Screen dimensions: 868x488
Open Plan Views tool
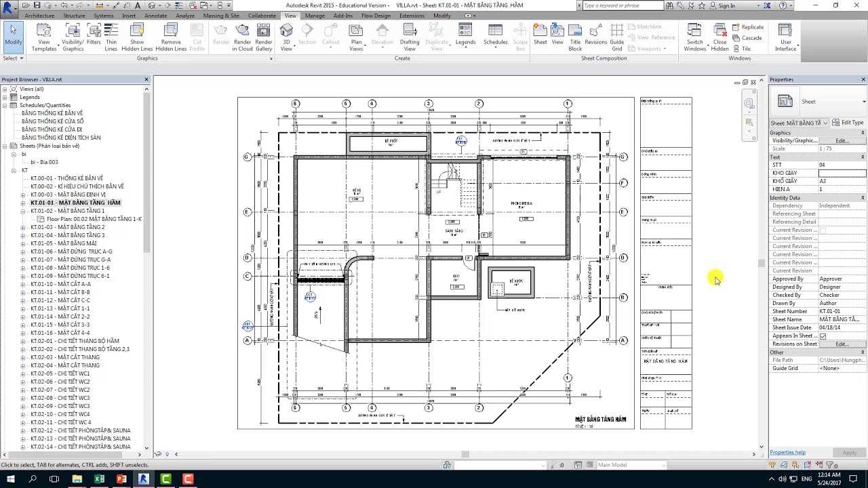pos(356,37)
